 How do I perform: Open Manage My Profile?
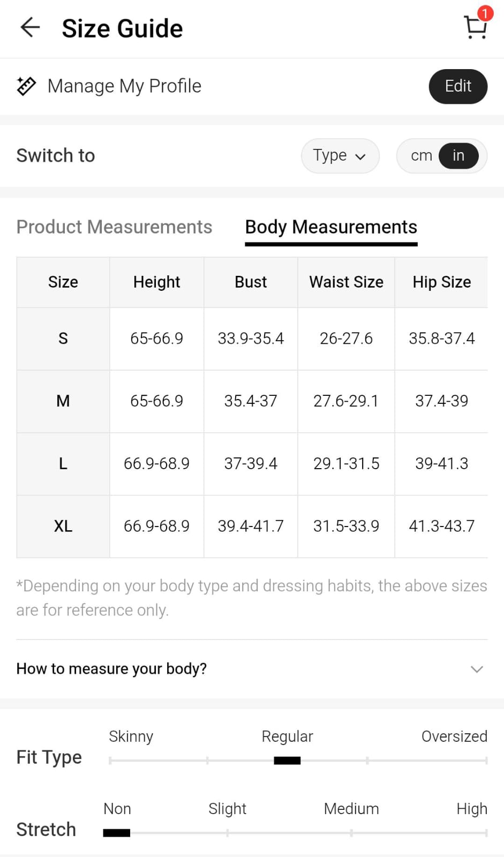[124, 86]
